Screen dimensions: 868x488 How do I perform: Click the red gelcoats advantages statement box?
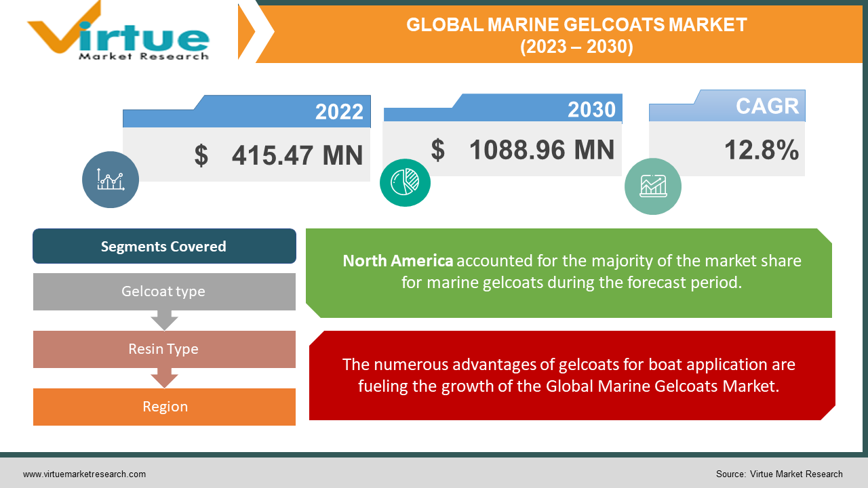click(x=572, y=375)
